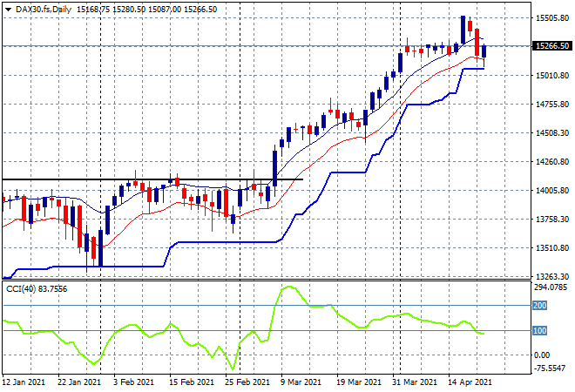Select the price axis value 14755.80
Screen dimensions: 575x392
coord(551,105)
